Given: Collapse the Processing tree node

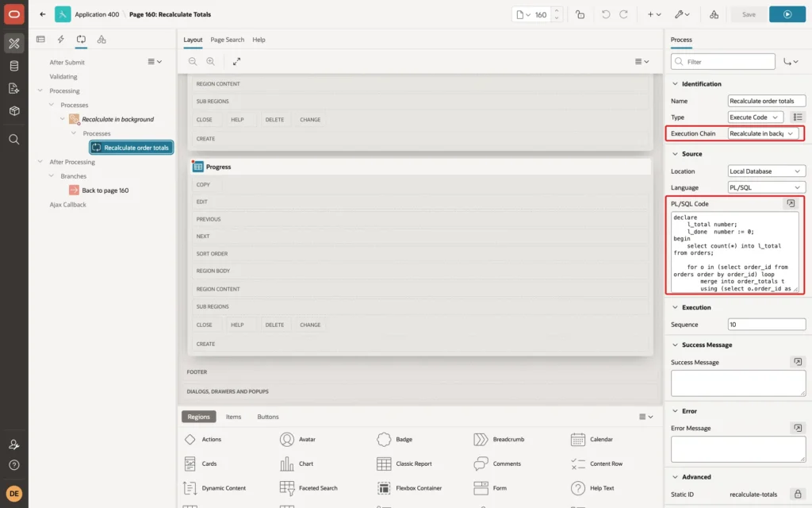Looking at the screenshot, I should (x=40, y=90).
